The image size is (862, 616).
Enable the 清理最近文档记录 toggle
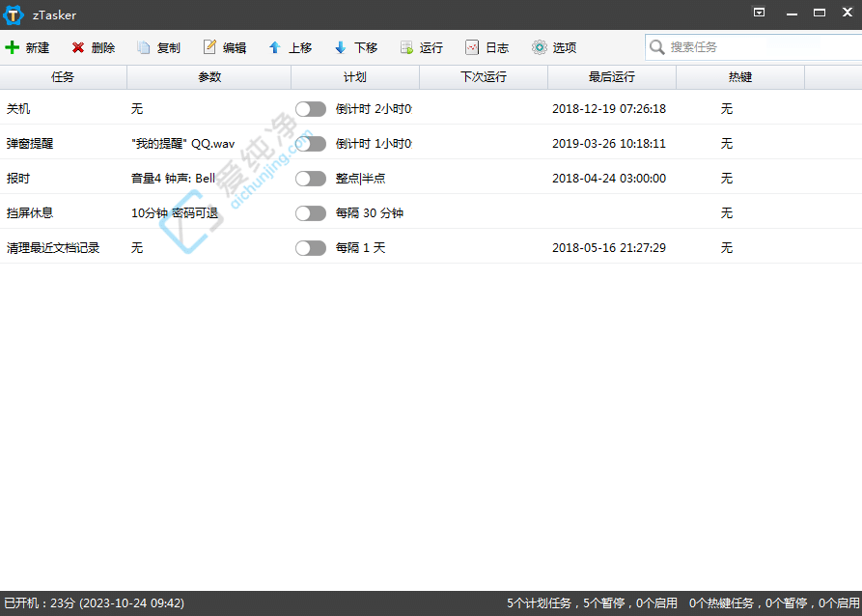pyautogui.click(x=311, y=248)
